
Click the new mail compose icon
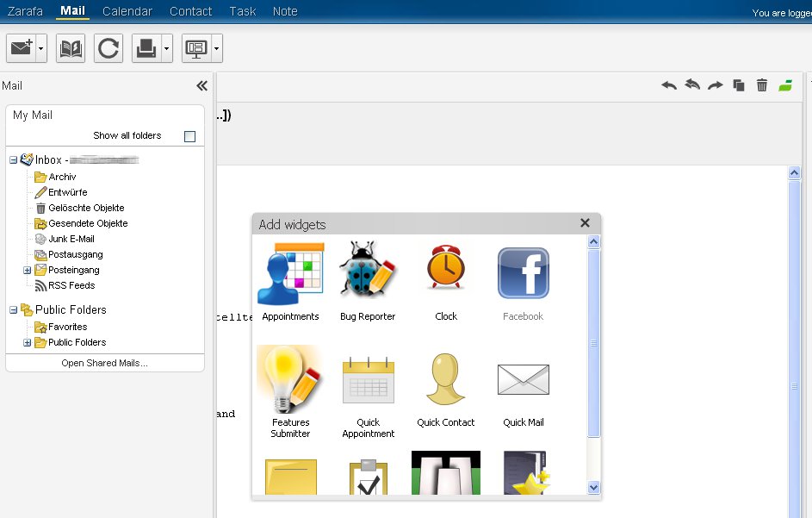click(21, 48)
